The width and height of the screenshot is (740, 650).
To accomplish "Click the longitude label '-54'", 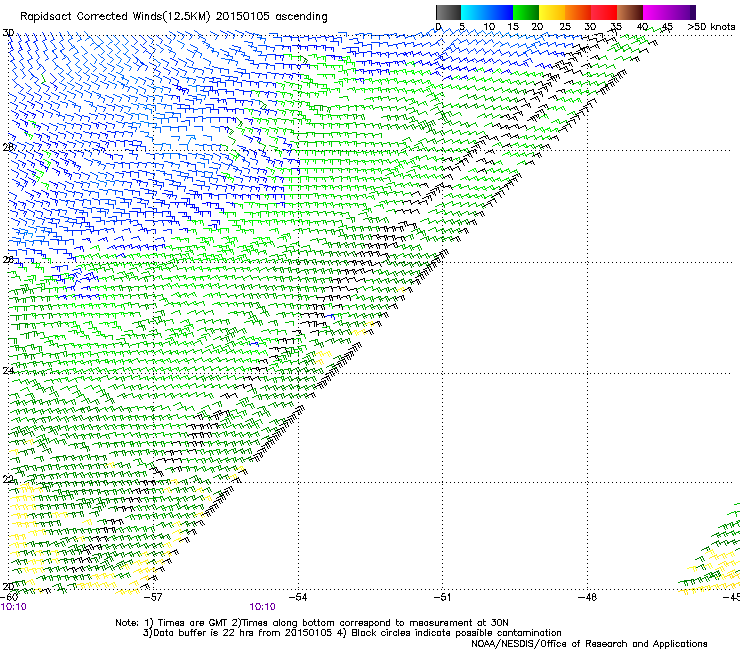I will tap(297, 597).
